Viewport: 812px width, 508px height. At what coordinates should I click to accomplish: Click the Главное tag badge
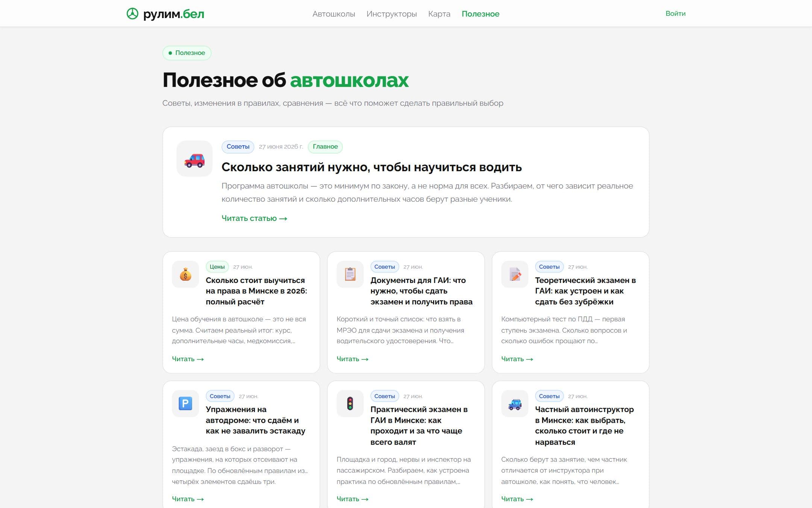325,147
